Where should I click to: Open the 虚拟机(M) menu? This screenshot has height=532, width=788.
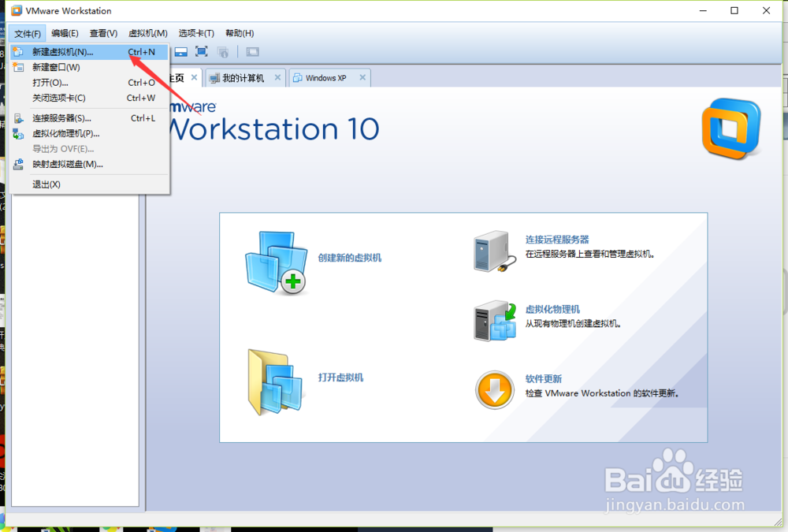click(148, 33)
